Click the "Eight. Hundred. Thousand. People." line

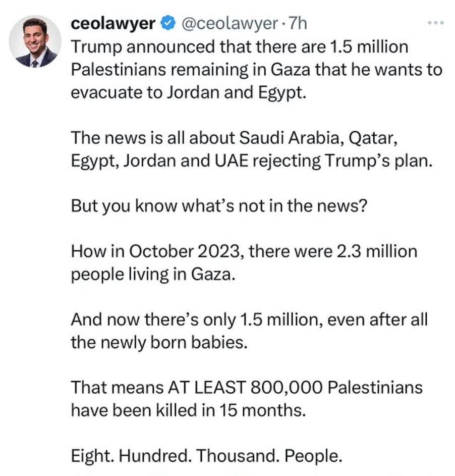pos(206,455)
